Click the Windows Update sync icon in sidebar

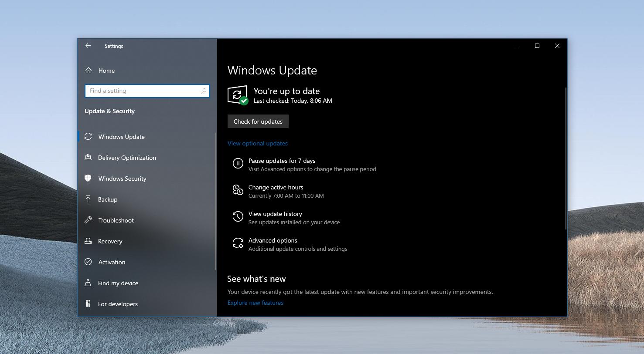pos(88,136)
